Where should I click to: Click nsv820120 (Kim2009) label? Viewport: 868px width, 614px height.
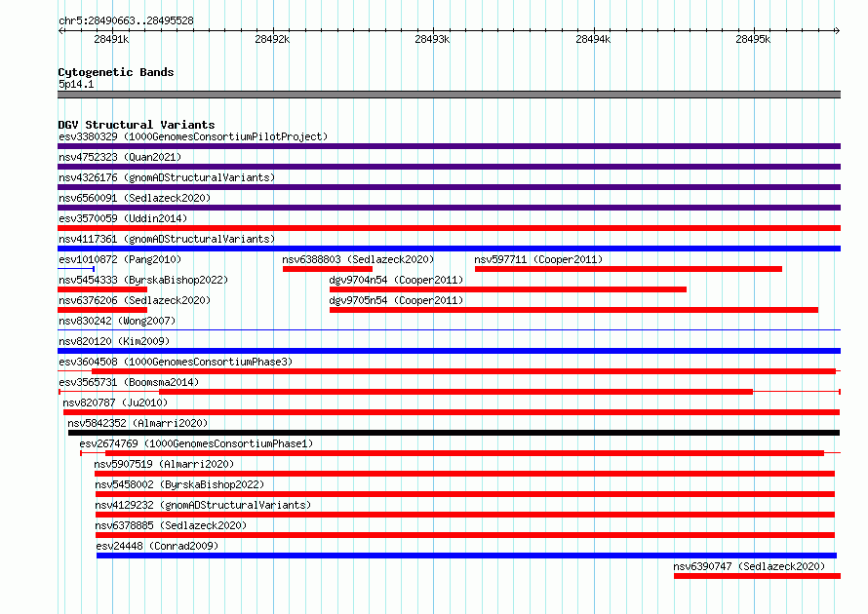tap(114, 341)
